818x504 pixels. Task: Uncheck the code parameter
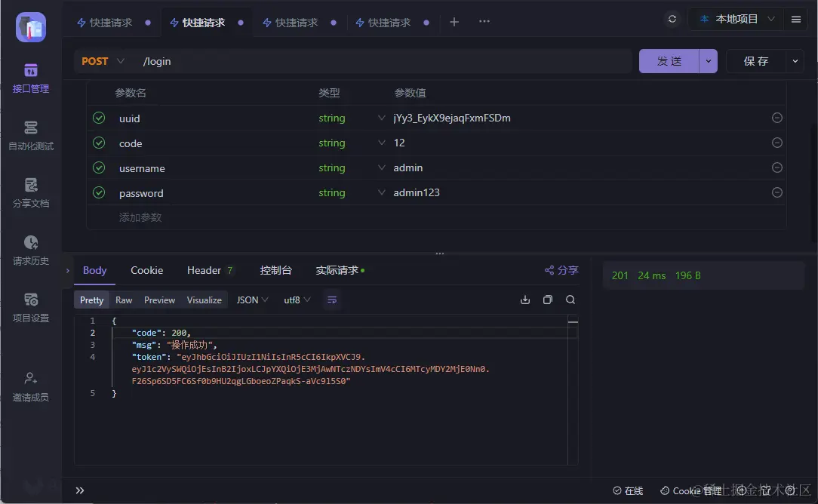pos(99,143)
